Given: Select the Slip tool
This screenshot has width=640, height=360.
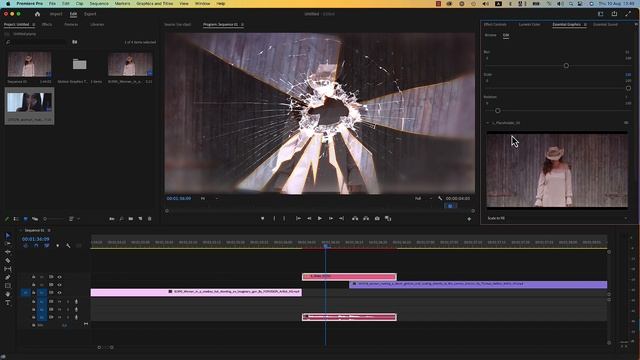Looking at the screenshot, I should tap(8, 269).
